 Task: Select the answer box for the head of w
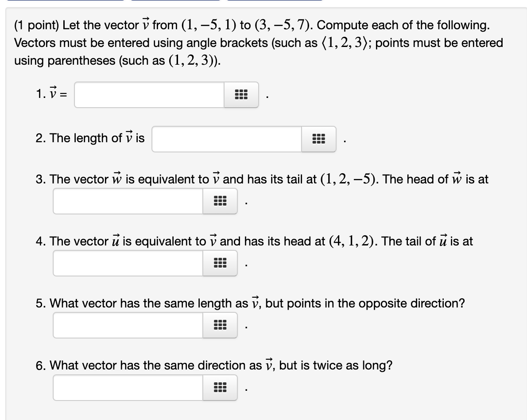[x=128, y=201]
